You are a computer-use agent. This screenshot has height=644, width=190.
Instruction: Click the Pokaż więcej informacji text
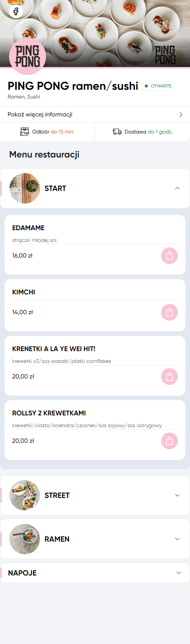click(x=40, y=114)
